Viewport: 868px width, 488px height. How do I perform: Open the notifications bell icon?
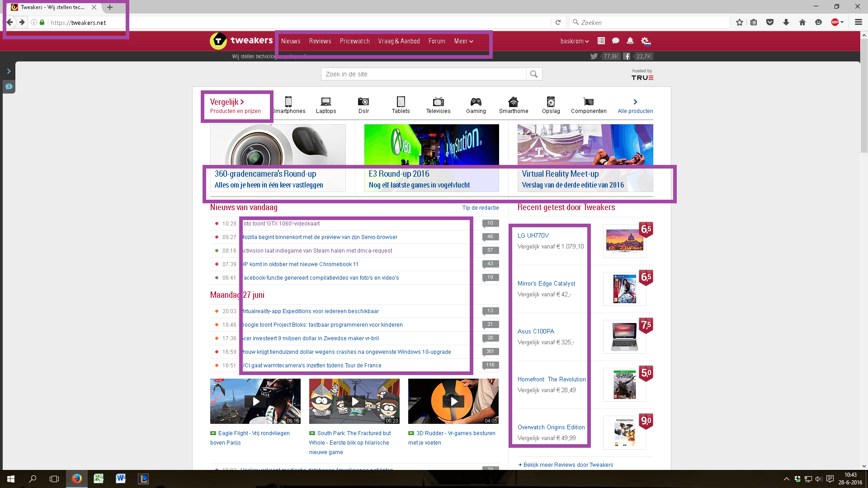click(630, 41)
